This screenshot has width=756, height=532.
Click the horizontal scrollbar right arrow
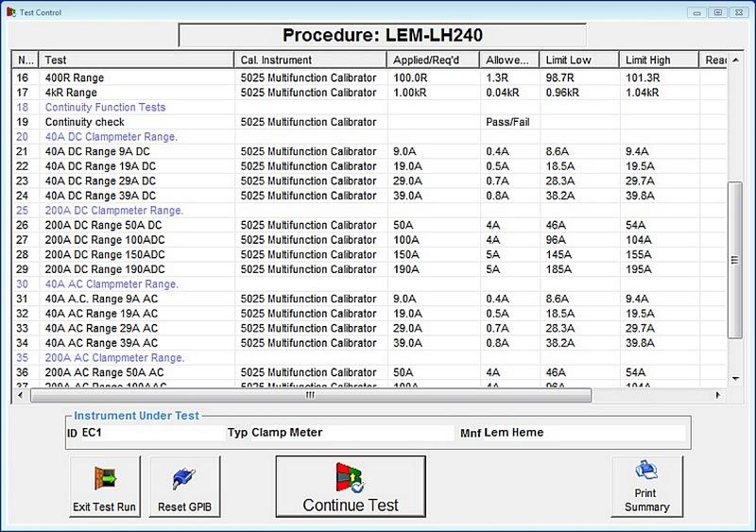(x=718, y=395)
